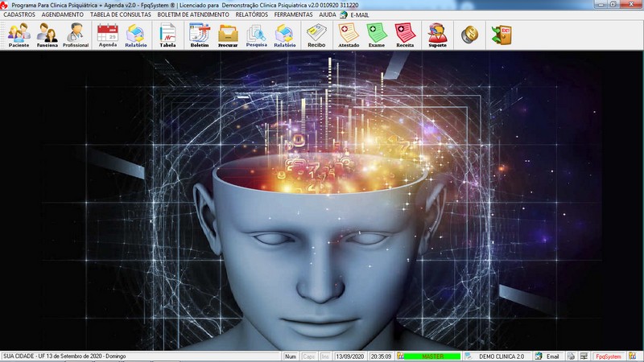
Task: Click the users icon beside MASTER
Action: coord(400,356)
